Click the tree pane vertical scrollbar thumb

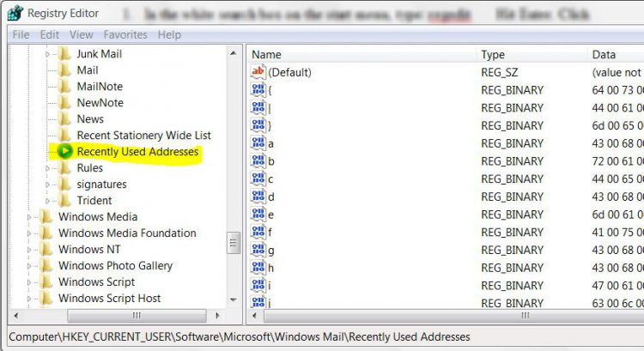234,243
